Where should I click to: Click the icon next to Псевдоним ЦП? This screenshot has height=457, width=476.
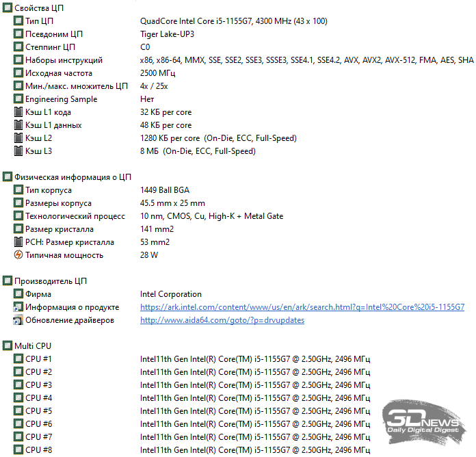tap(18, 34)
